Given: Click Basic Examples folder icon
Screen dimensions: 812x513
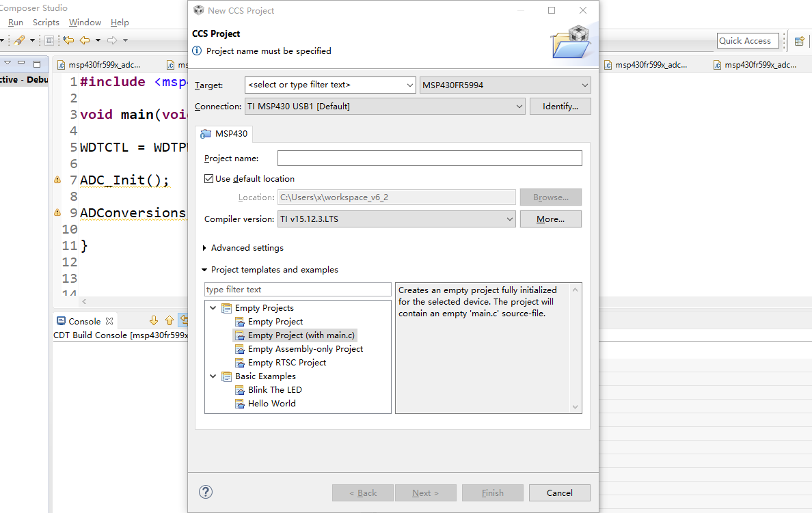Looking at the screenshot, I should [x=226, y=376].
